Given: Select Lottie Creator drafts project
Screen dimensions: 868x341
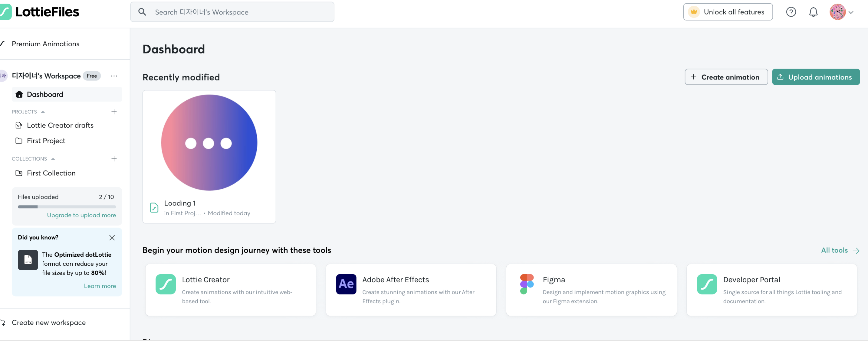Looking at the screenshot, I should coord(60,125).
